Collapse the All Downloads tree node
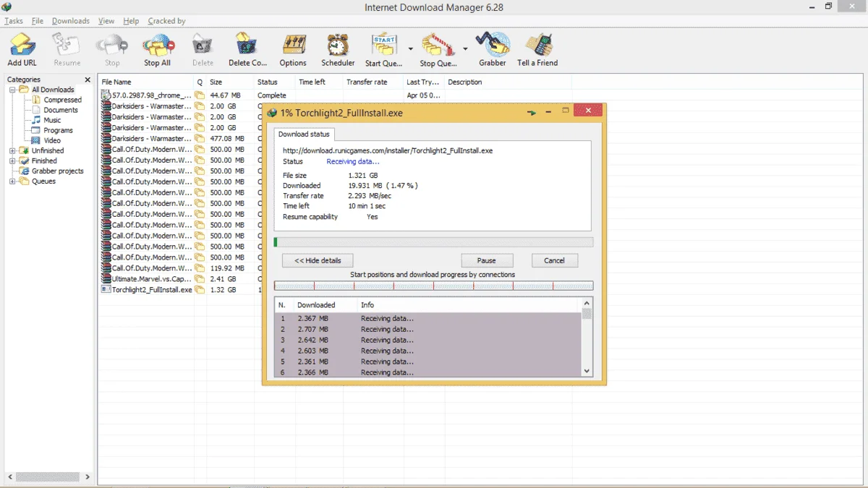The width and height of the screenshot is (868, 488). point(12,90)
